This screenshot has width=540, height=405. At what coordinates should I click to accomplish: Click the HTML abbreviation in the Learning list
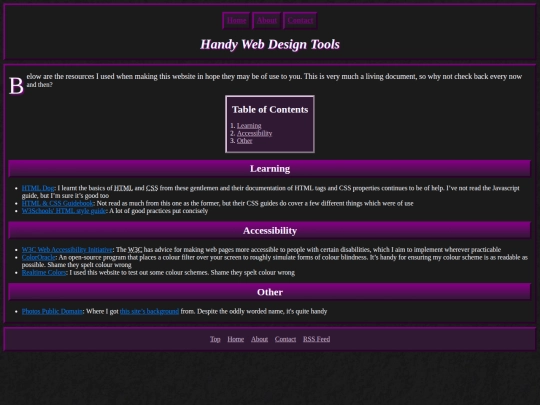pos(123,188)
